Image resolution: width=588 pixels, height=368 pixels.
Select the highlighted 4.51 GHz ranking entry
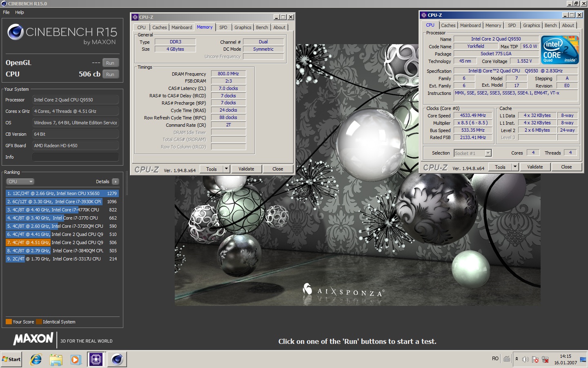62,242
